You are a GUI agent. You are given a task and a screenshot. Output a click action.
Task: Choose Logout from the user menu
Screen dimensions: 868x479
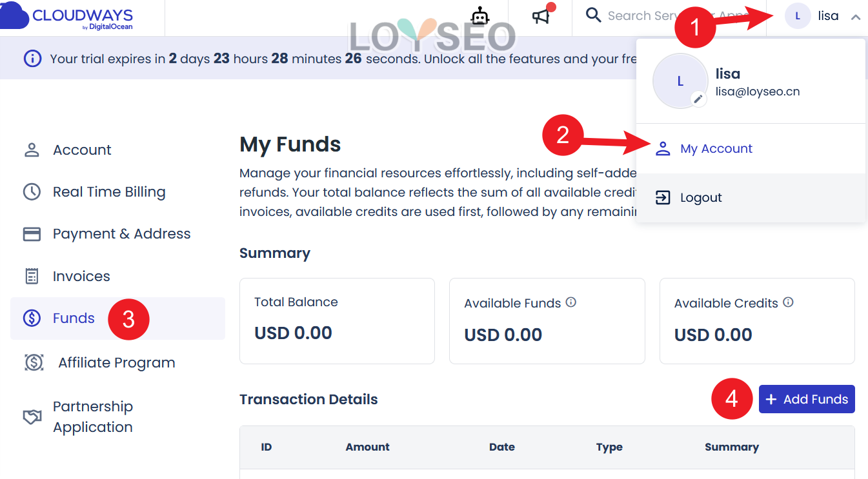point(701,198)
